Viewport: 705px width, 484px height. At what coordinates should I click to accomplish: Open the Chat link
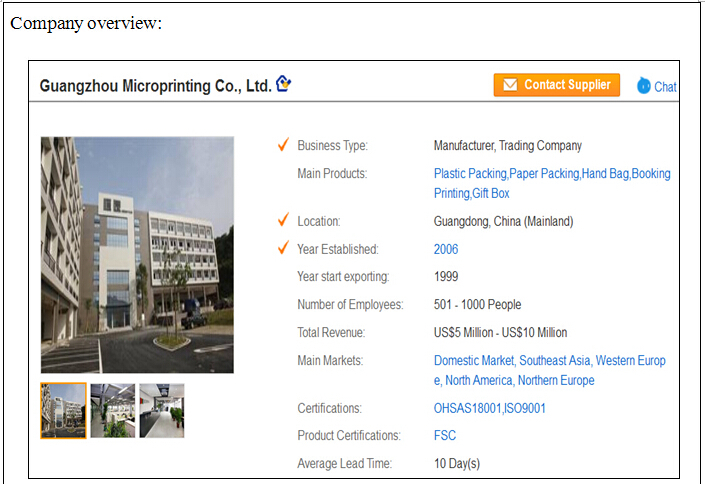665,87
